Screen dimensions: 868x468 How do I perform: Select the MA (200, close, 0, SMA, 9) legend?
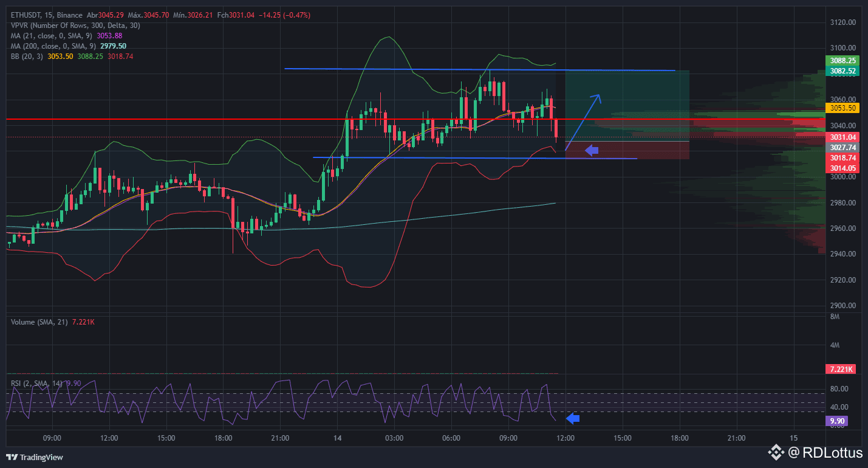point(54,46)
